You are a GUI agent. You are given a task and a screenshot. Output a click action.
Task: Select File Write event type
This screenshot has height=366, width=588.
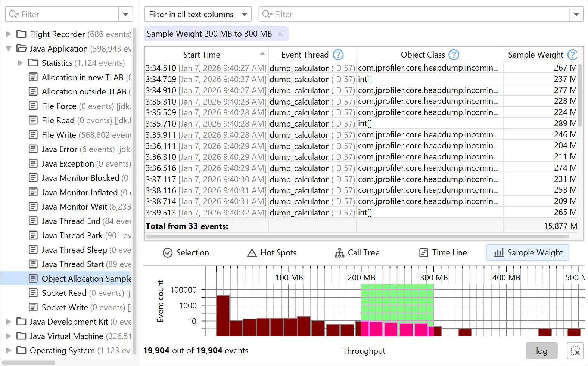(80, 135)
